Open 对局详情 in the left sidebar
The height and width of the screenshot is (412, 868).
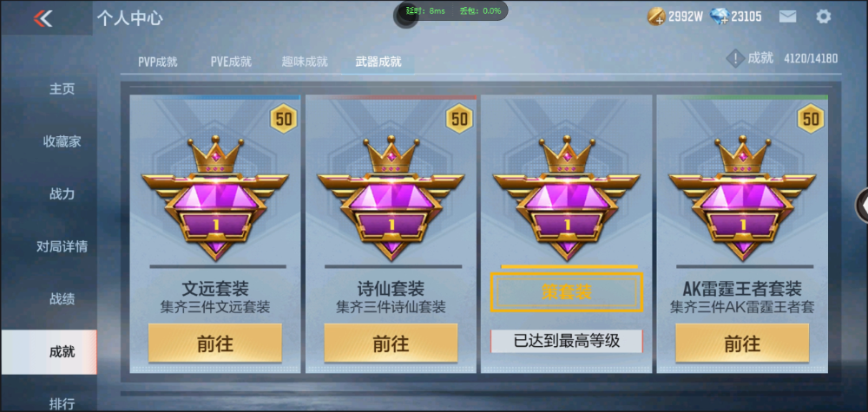click(x=62, y=246)
